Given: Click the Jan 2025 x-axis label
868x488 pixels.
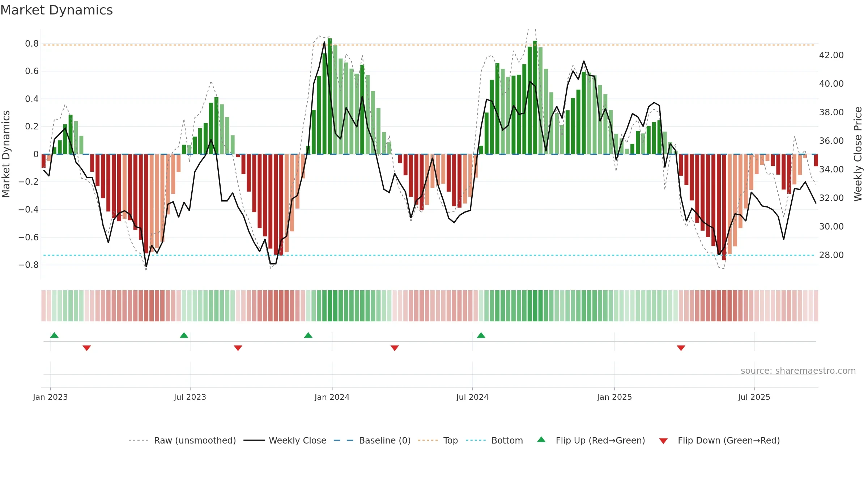Looking at the screenshot, I should (x=614, y=397).
